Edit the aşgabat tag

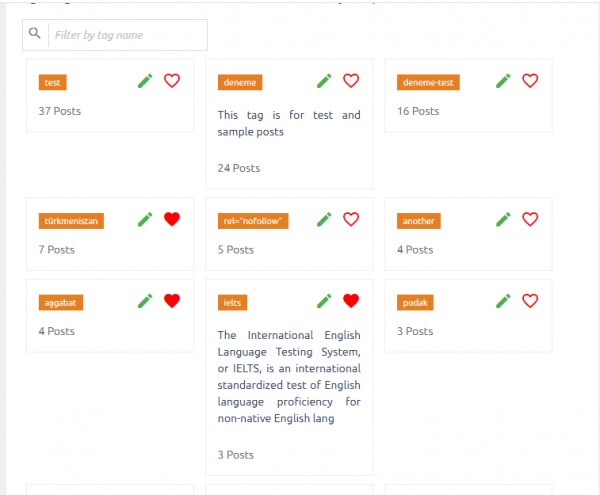point(145,300)
